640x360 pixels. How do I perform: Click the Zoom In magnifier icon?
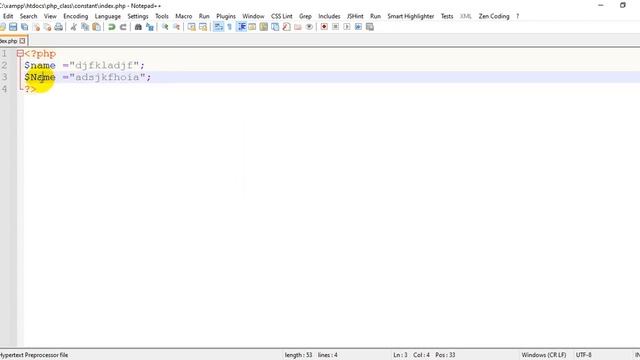pos(165,27)
